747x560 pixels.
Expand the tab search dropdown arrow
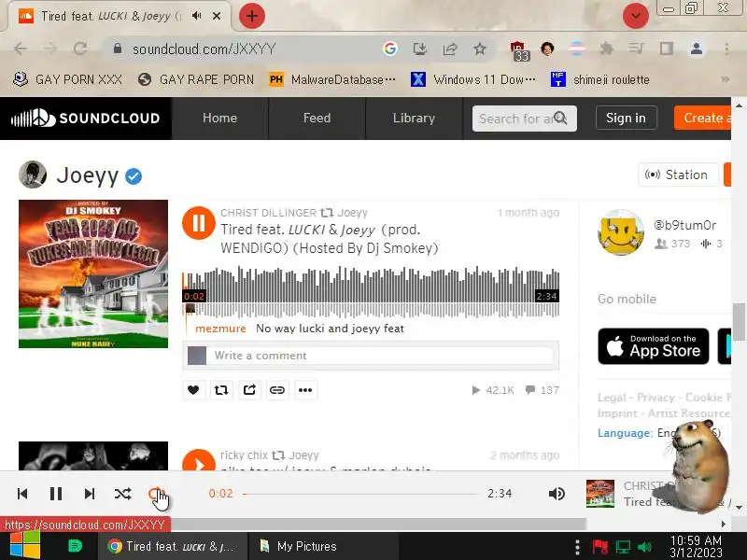click(636, 16)
